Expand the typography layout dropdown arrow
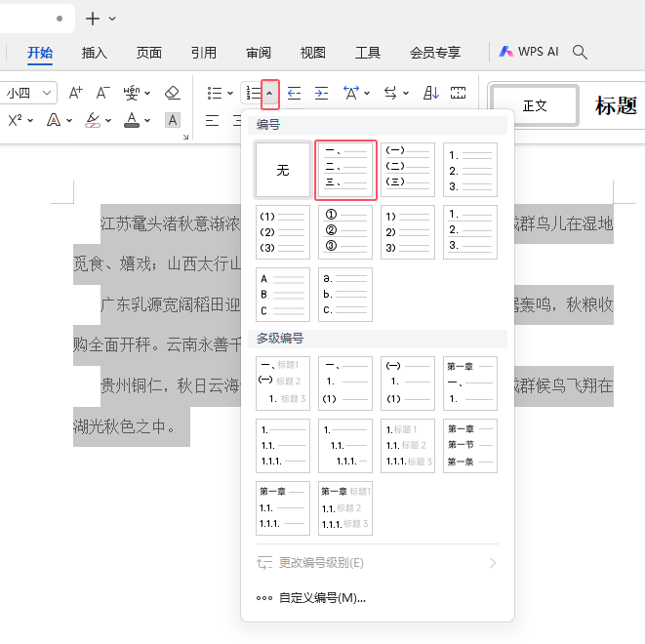Image resolution: width=645 pixels, height=644 pixels. coord(367,94)
